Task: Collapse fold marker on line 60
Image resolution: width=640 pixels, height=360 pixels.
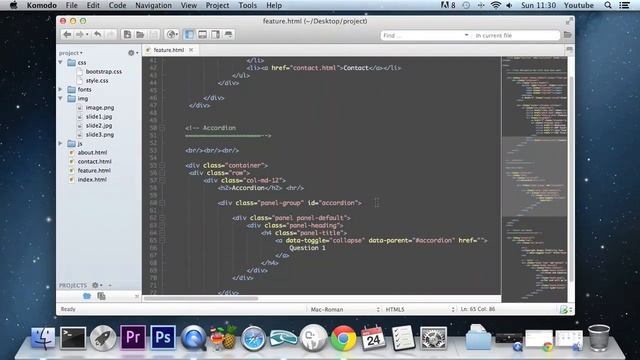Action: pos(162,203)
